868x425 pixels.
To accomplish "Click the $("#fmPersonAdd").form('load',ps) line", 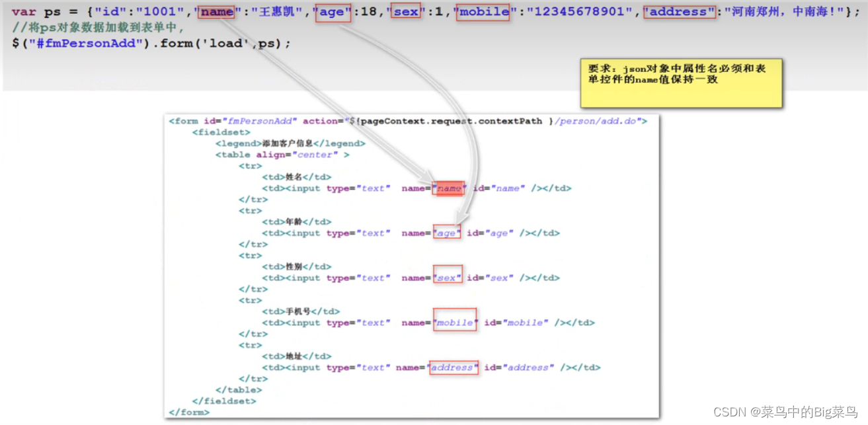I will (151, 44).
